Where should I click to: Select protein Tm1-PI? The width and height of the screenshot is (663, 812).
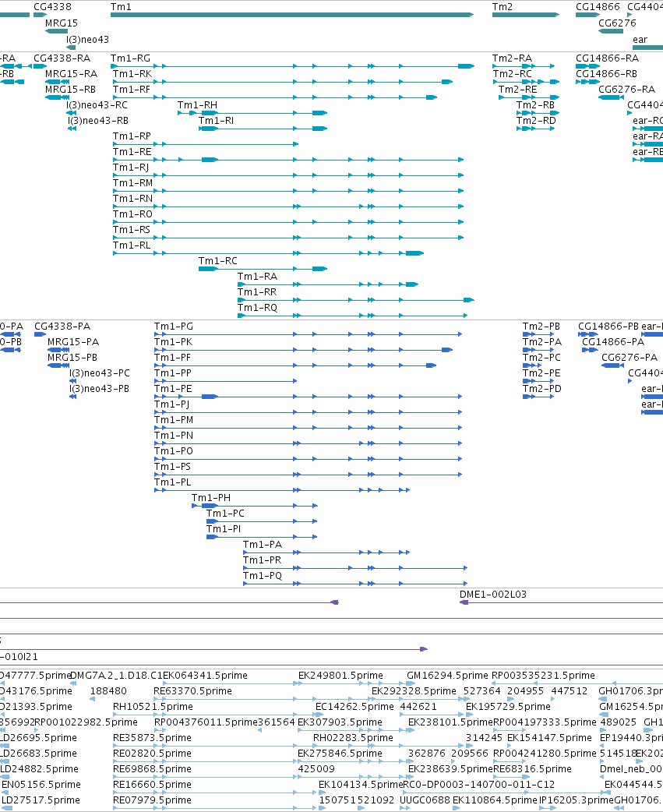click(262, 536)
